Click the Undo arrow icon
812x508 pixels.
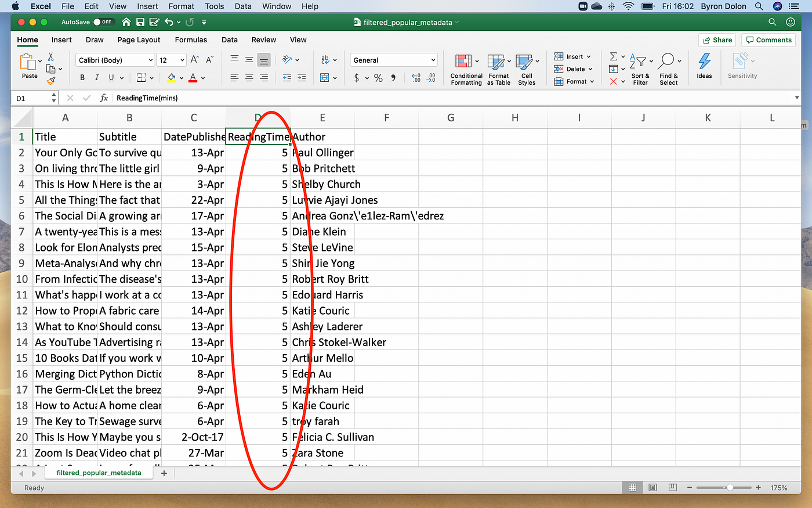(x=169, y=22)
